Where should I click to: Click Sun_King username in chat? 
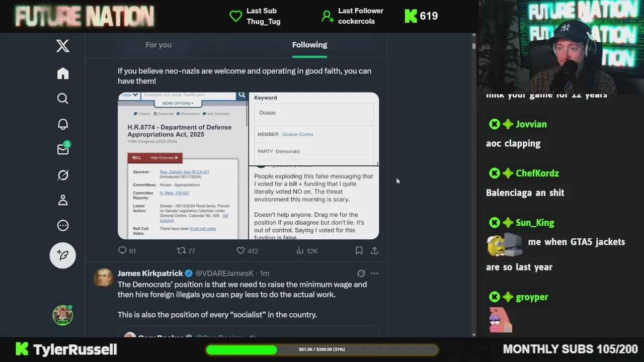tap(534, 223)
